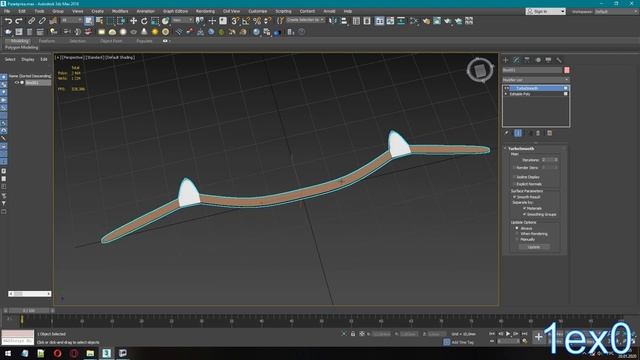This screenshot has width=640, height=360.
Task: Open the Windows Start menu
Action: point(8,353)
